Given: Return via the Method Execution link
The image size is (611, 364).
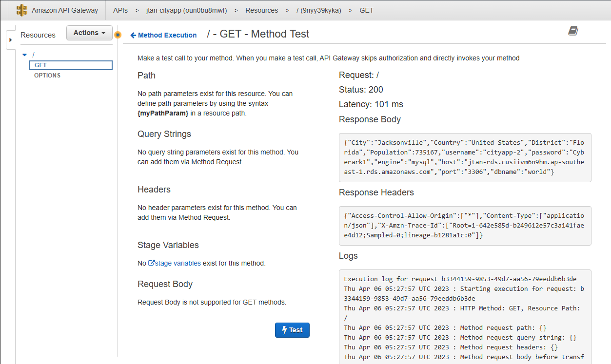Looking at the screenshot, I should pyautogui.click(x=167, y=35).
